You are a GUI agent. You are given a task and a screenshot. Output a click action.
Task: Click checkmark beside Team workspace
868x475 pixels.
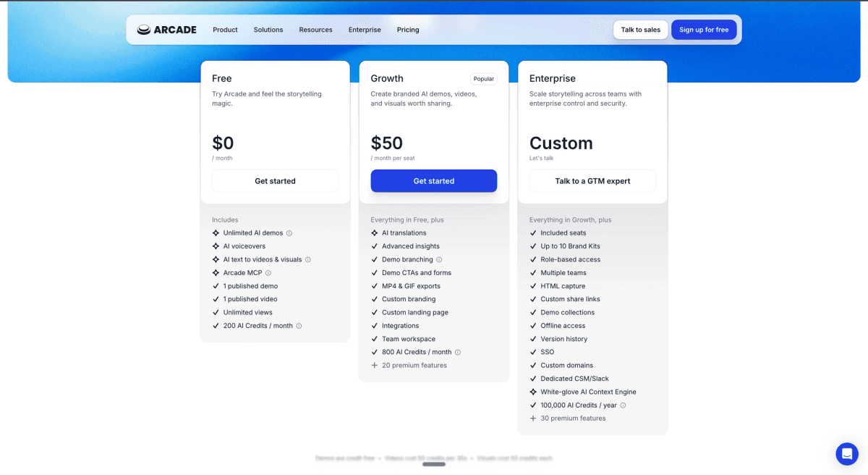tap(374, 339)
